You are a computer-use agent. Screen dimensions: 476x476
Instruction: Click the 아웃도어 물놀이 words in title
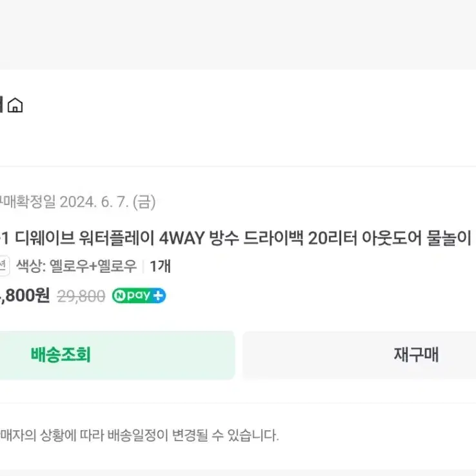pyautogui.click(x=417, y=238)
